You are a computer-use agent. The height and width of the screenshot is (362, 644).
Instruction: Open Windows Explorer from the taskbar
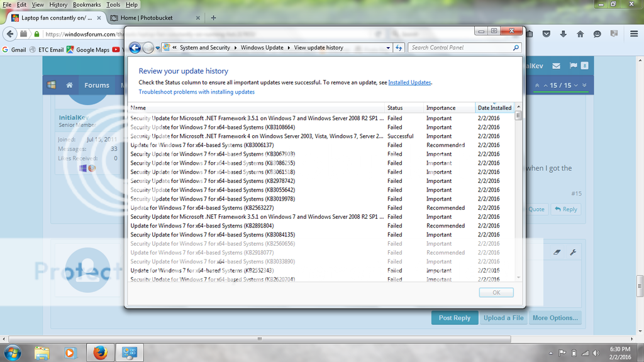pyautogui.click(x=42, y=353)
